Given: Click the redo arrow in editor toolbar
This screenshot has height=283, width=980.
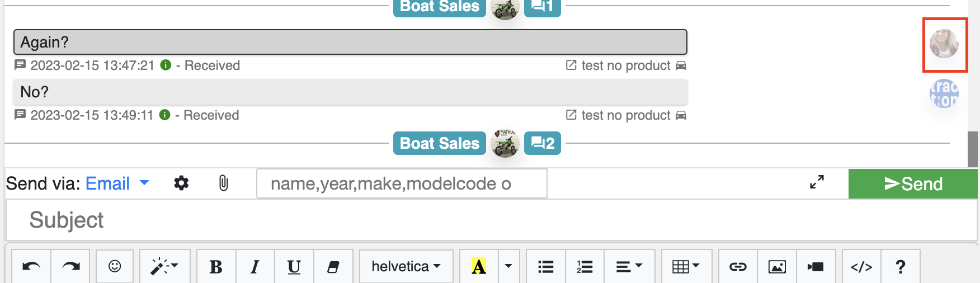Looking at the screenshot, I should 71,267.
